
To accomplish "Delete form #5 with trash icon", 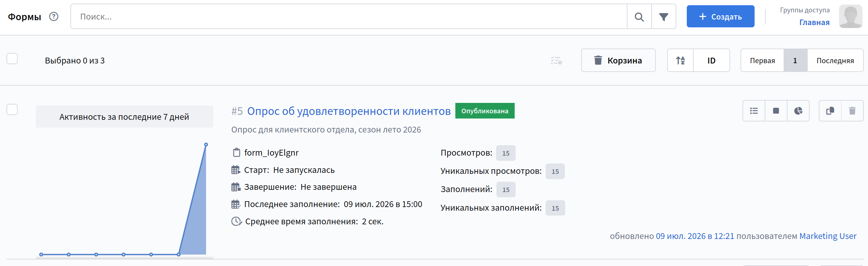I will tap(852, 111).
